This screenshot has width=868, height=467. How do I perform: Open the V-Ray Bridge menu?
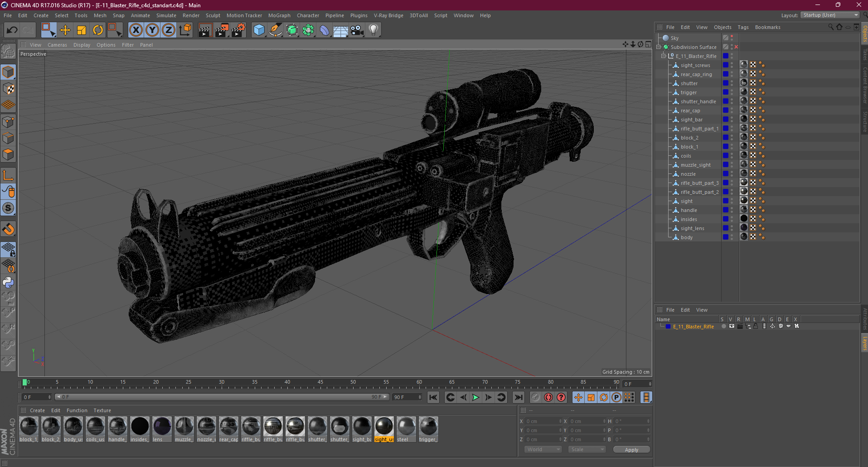388,15
